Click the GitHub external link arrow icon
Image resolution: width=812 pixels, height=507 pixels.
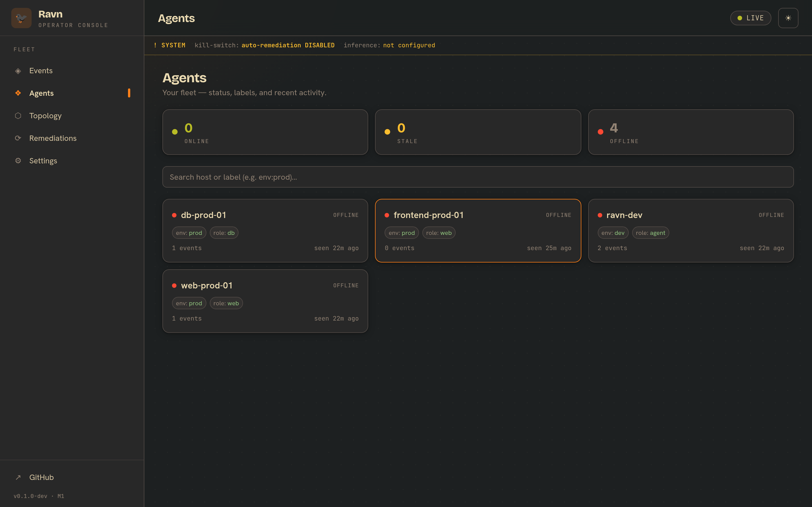(x=18, y=477)
